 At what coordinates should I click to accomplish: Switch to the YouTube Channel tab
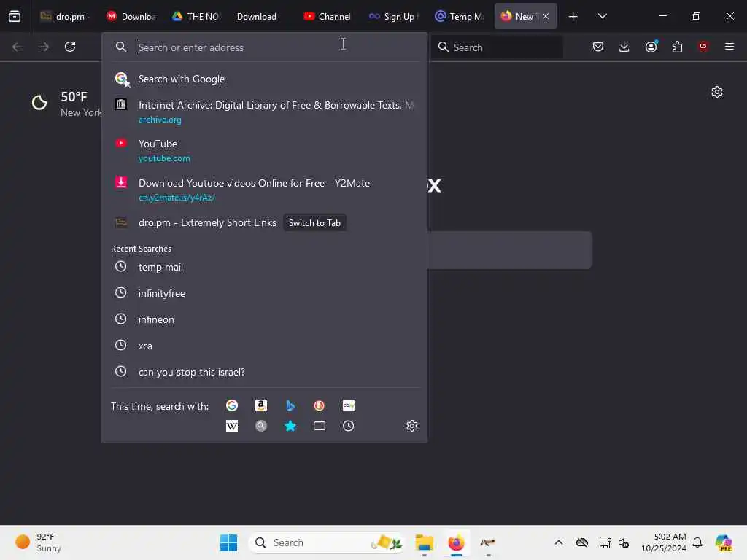328,17
